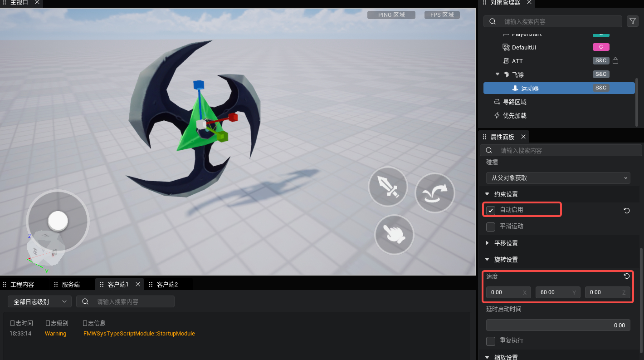Click the white center gizmo cube

pos(201,124)
